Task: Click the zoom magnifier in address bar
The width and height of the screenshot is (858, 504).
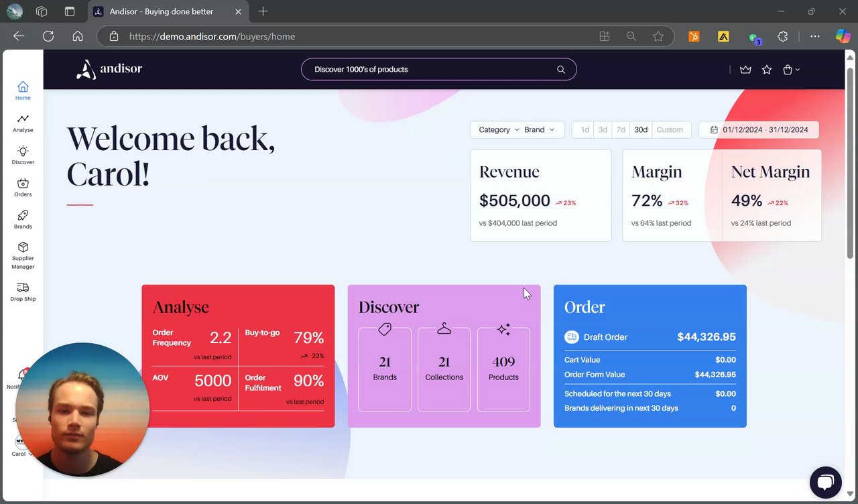Action: tap(631, 36)
